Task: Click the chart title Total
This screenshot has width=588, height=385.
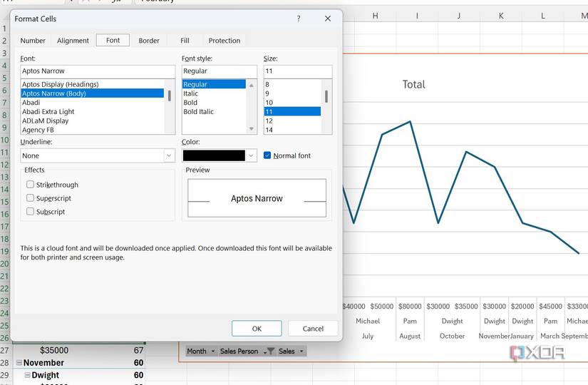Action: (413, 84)
